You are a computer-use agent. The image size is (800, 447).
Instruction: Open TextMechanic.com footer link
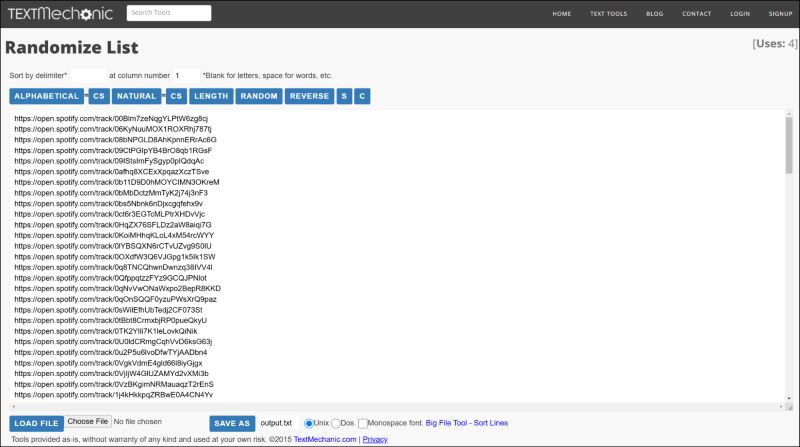[x=324, y=439]
